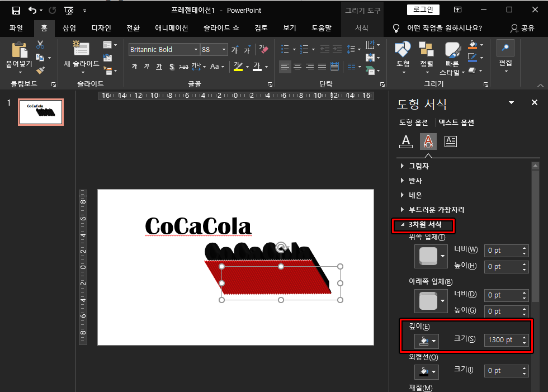Toggle bold text formatting
Screen dimensions: 548x392
click(135, 67)
